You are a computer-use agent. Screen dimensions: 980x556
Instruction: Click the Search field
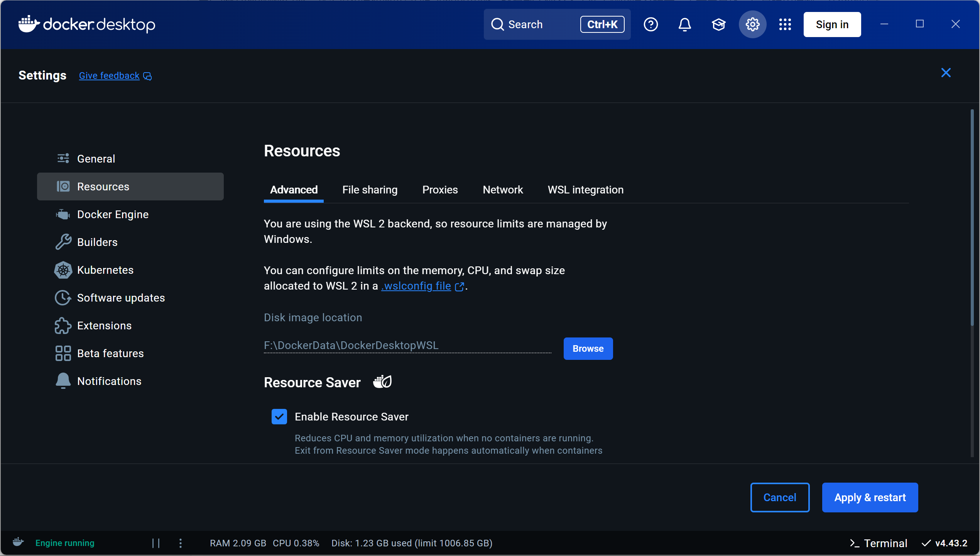coord(557,24)
